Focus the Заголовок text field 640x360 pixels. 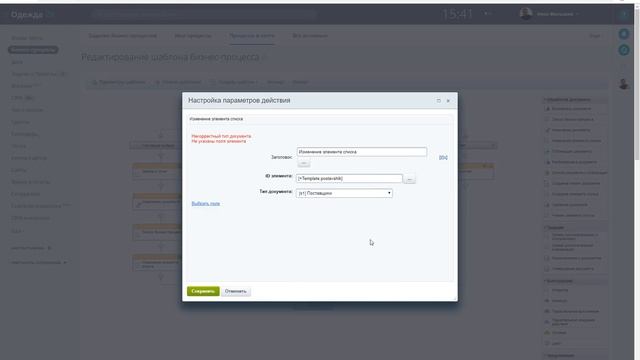tap(362, 152)
